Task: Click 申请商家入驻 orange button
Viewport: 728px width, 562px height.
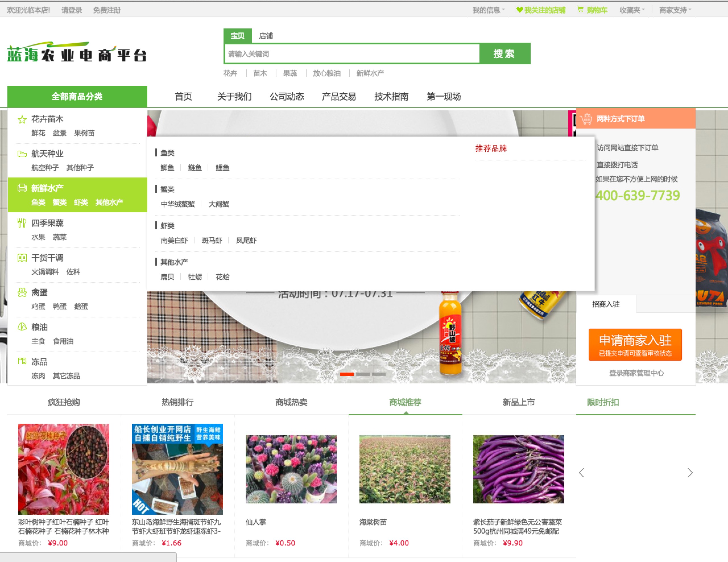Action: point(635,345)
